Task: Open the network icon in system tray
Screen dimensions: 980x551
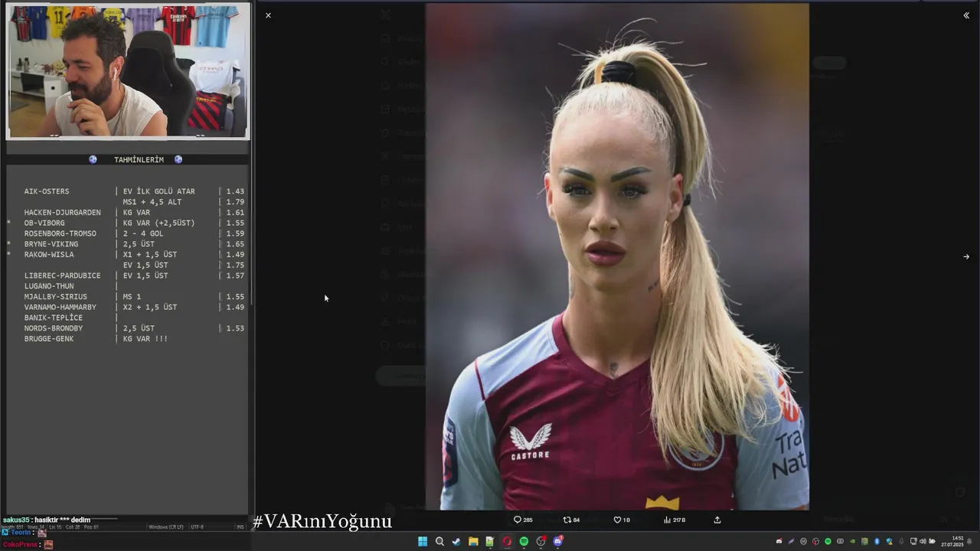Action: point(913,541)
